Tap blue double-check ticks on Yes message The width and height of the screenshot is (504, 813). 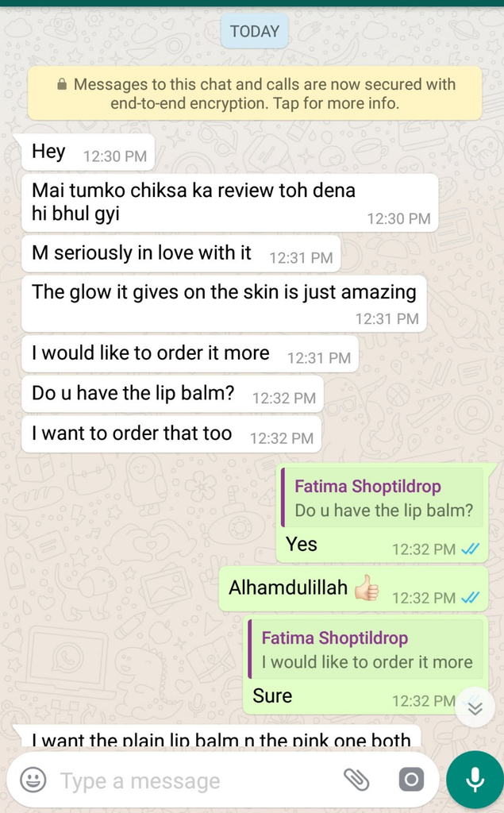pos(471,549)
